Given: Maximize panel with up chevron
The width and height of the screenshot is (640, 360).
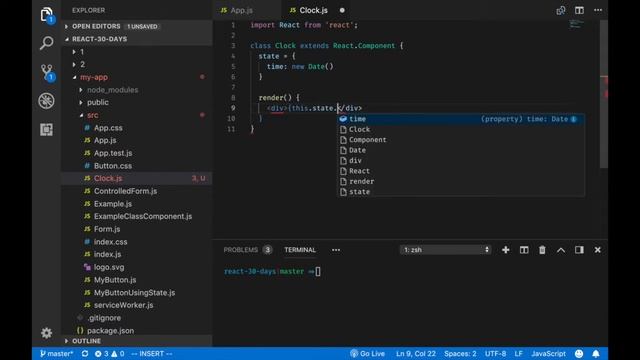Looking at the screenshot, I should (561, 250).
